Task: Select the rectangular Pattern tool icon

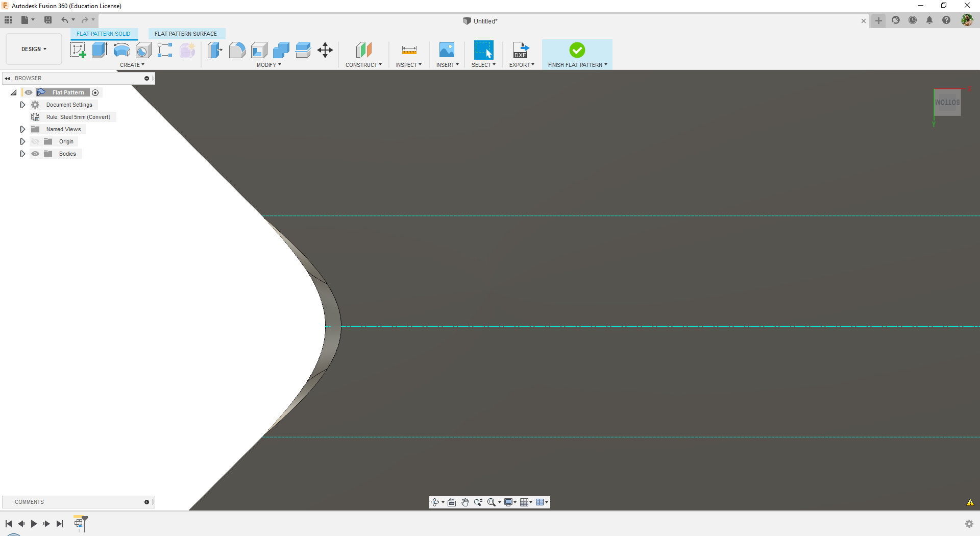Action: tap(165, 50)
